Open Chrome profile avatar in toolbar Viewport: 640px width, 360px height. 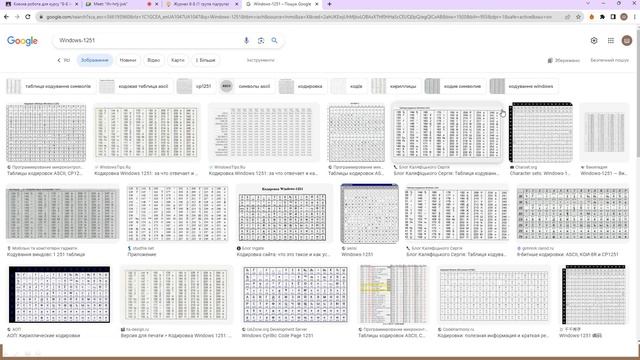pyautogui.click(x=624, y=17)
